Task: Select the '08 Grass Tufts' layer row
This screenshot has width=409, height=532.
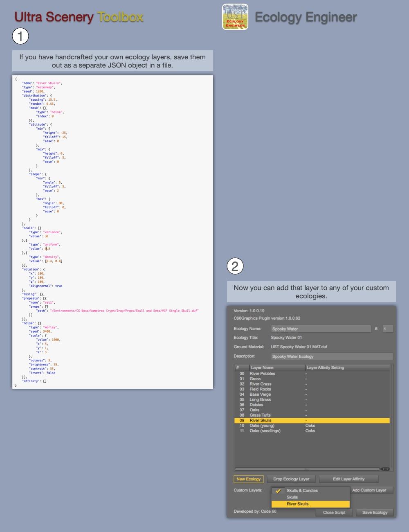Action: click(x=312, y=415)
